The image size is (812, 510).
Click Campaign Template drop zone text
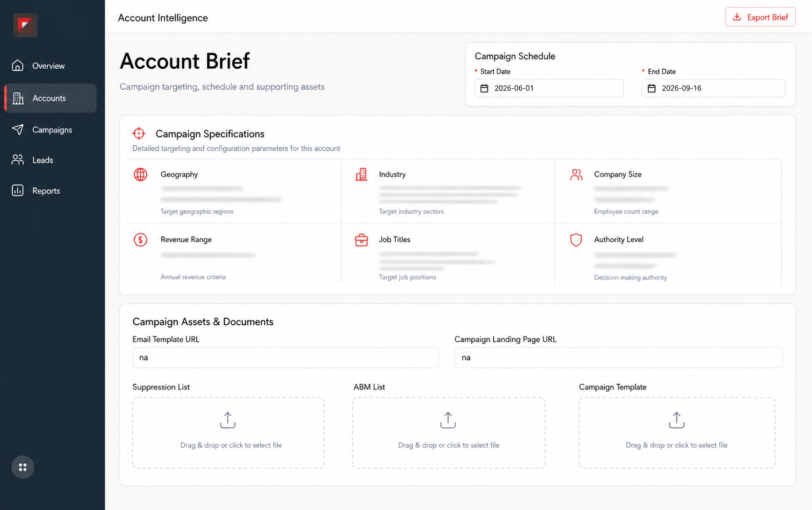tap(676, 445)
